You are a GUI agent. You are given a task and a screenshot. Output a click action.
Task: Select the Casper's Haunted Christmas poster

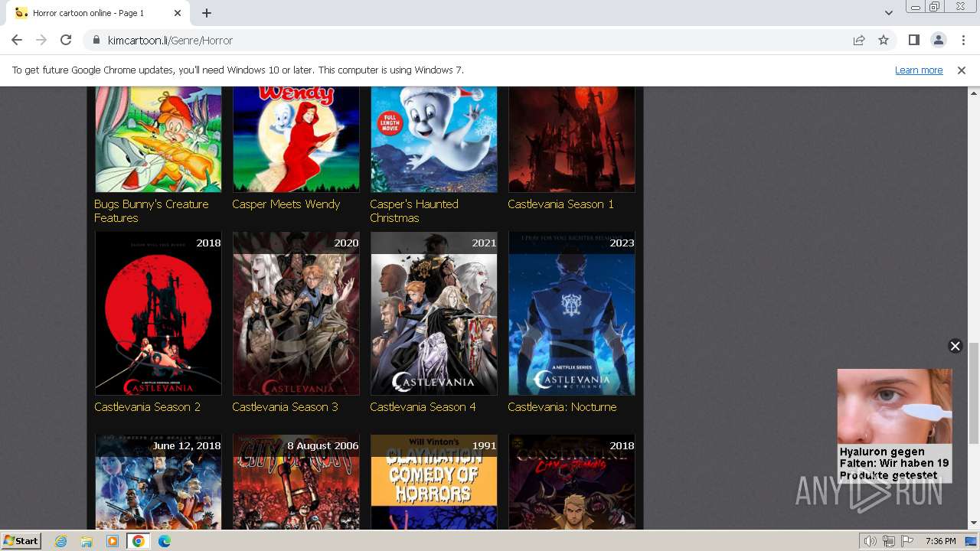tap(433, 139)
